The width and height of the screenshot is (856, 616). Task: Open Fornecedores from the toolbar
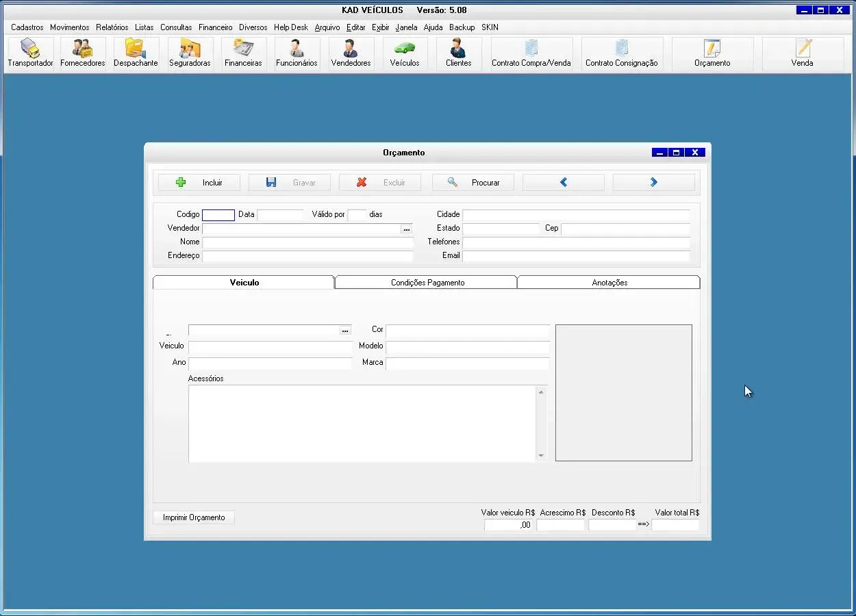82,53
